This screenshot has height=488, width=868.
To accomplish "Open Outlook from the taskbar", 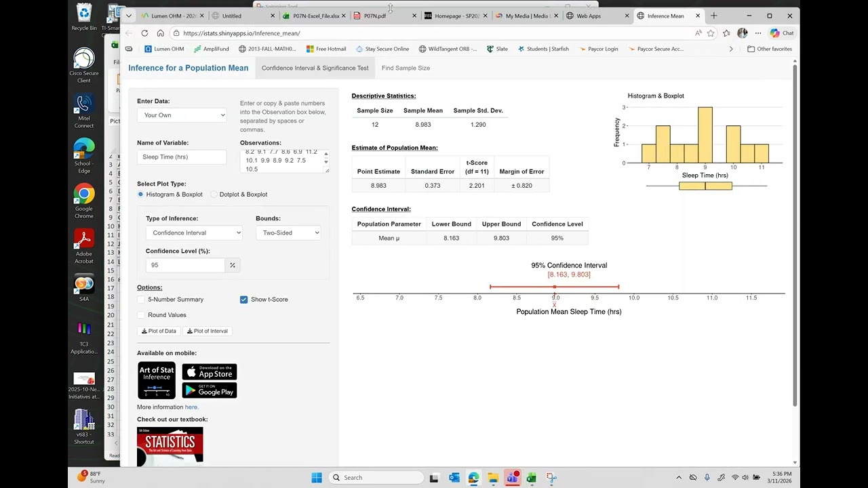I will click(454, 477).
